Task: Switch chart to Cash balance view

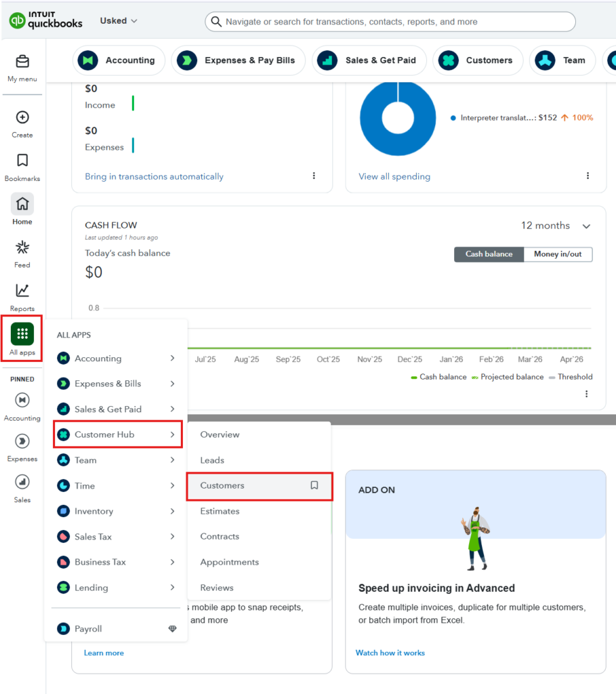Action: [x=489, y=254]
